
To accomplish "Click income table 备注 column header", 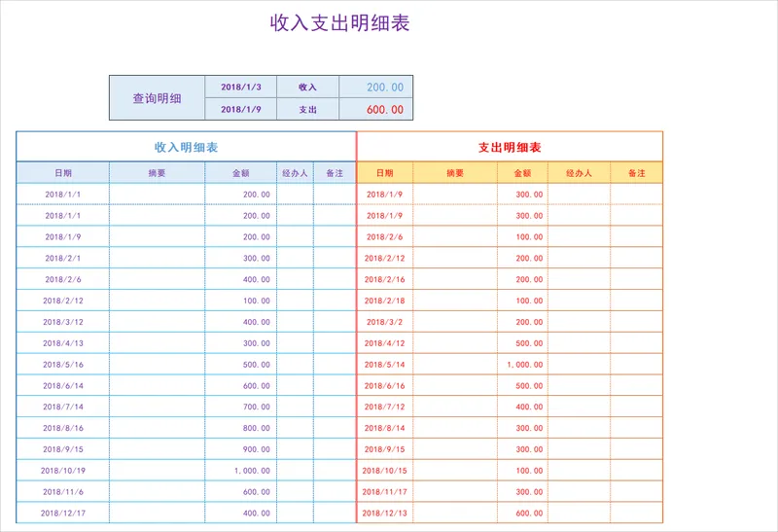I will (335, 173).
